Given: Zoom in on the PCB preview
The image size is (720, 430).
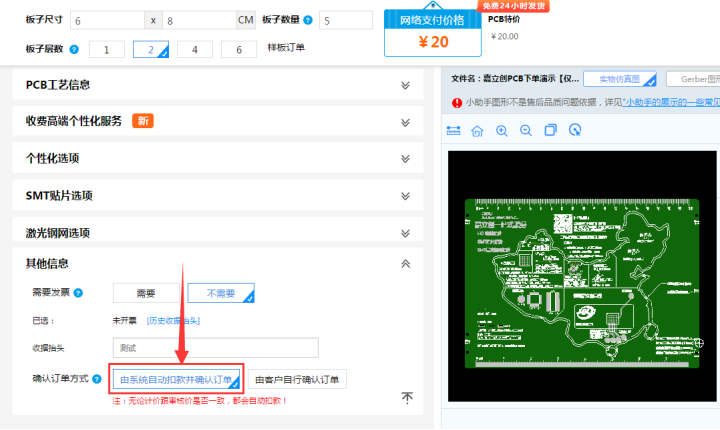Looking at the screenshot, I should (501, 130).
